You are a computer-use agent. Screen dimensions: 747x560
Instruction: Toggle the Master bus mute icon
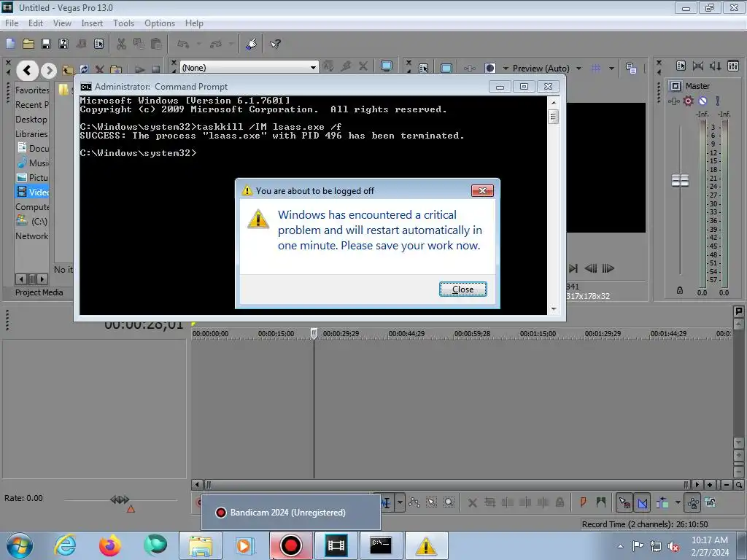click(x=703, y=101)
